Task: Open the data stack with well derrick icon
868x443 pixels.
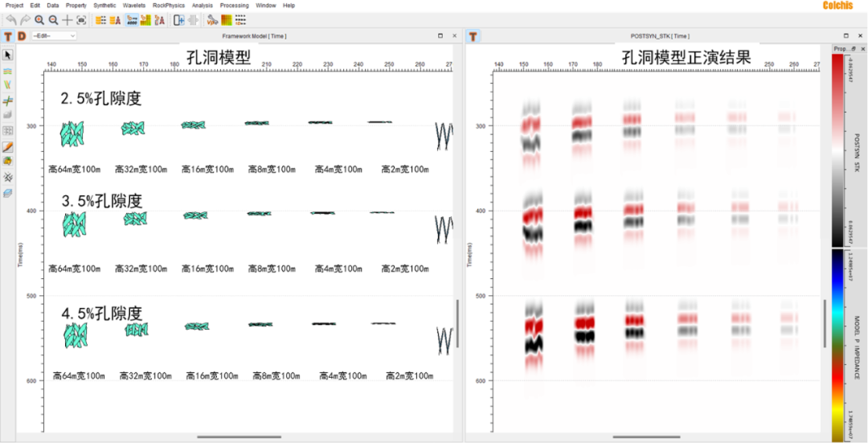Action: 115,20
